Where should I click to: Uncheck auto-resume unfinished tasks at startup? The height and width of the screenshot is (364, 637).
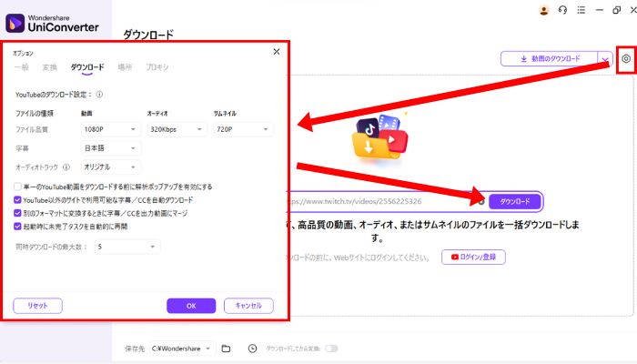coord(17,227)
